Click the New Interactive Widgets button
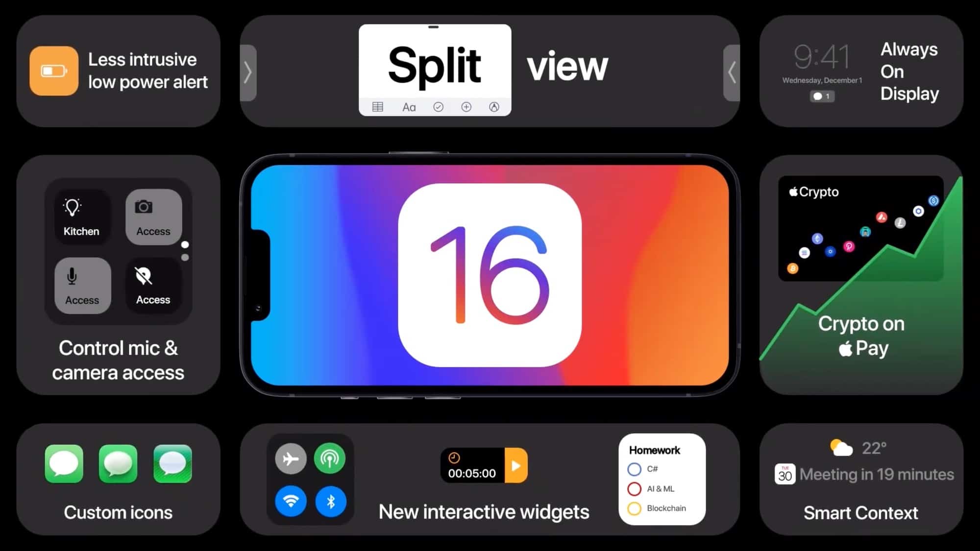The image size is (980, 551). [x=484, y=513]
